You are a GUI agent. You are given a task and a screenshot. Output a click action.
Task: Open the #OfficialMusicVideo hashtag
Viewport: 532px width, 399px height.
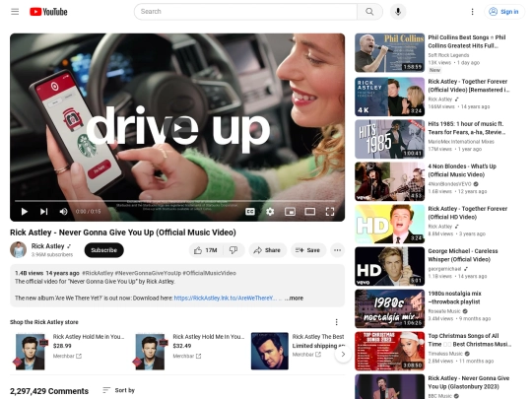(209, 273)
